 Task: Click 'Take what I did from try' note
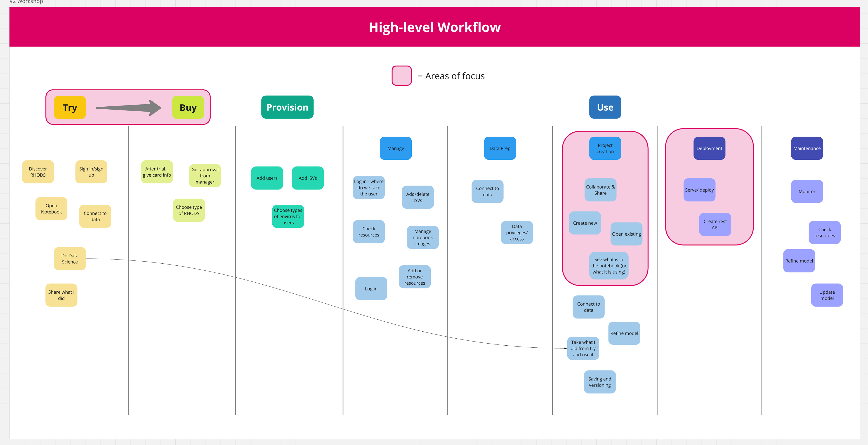coord(583,348)
